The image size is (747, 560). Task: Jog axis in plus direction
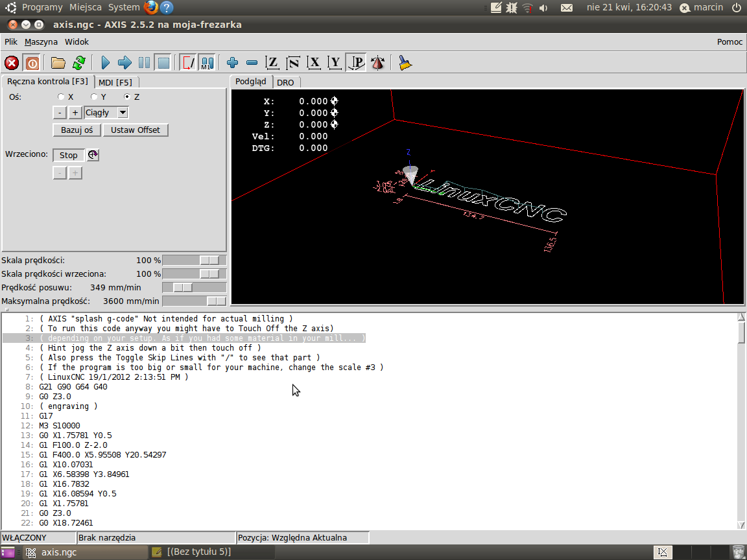pos(75,113)
